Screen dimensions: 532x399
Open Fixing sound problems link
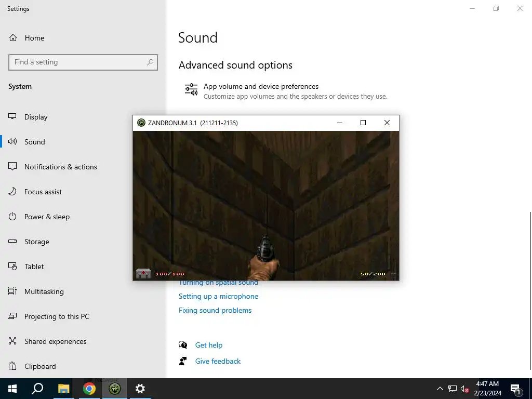click(x=215, y=310)
